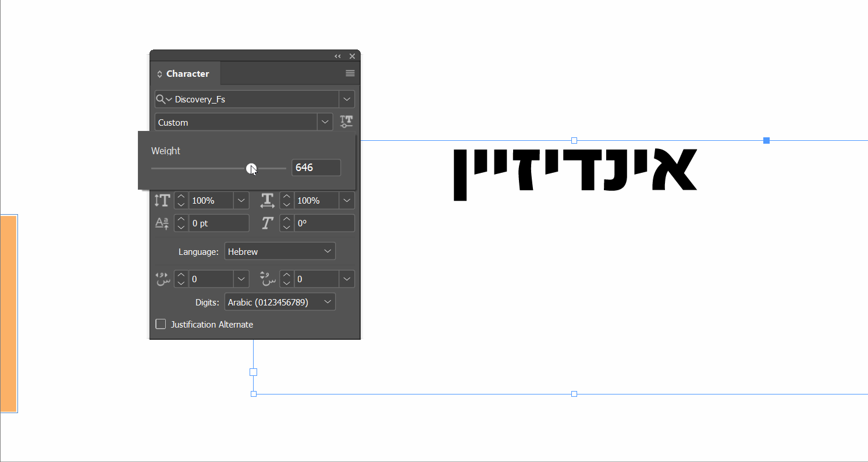Screen dimensions: 868x462
Task: Click the variable font settings icon
Action: pyautogui.click(x=346, y=122)
